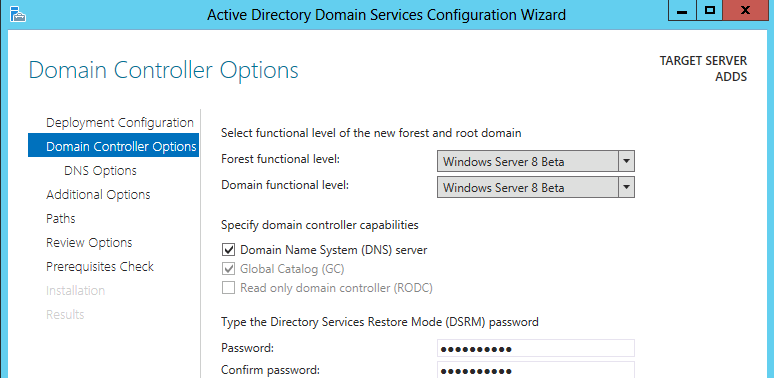Click the wizard app icon in title bar

[x=17, y=14]
